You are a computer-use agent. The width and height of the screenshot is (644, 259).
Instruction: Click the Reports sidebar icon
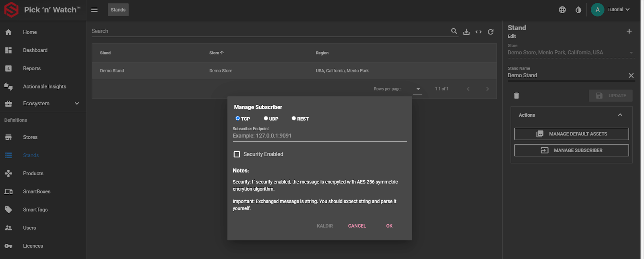coord(8,68)
